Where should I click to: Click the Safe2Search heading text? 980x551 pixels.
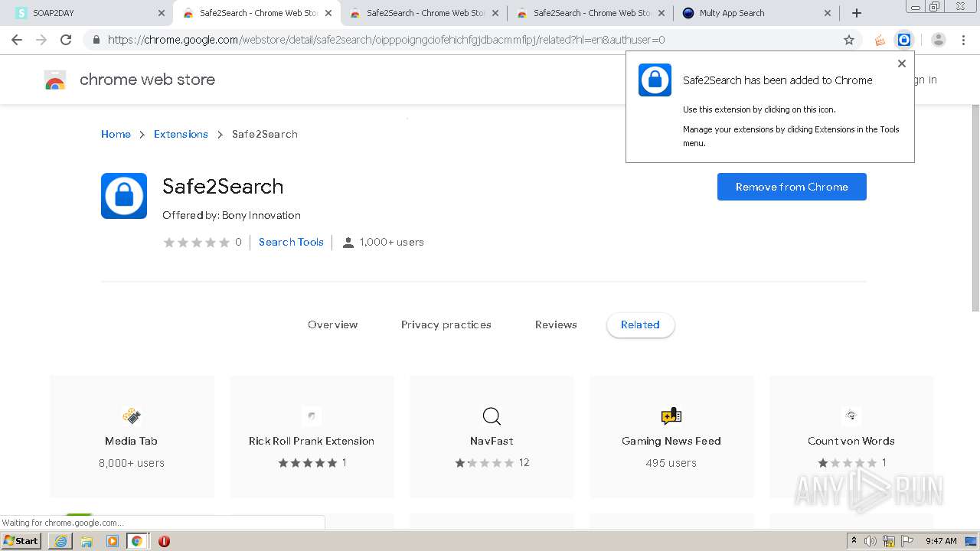pos(223,186)
